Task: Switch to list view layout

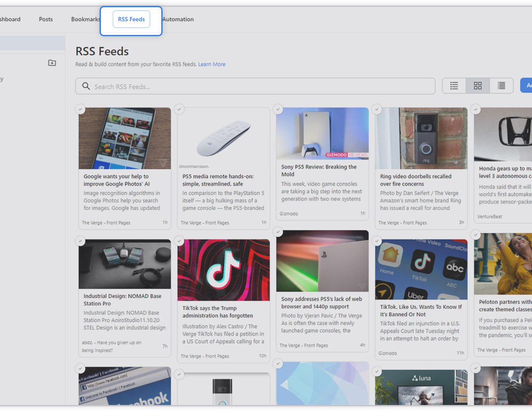Action: (454, 85)
